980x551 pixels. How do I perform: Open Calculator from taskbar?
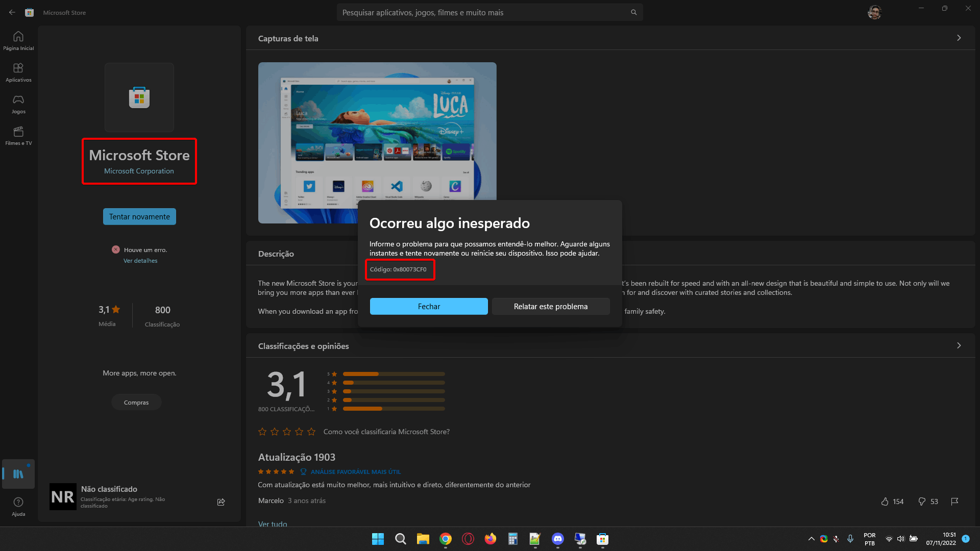point(513,539)
